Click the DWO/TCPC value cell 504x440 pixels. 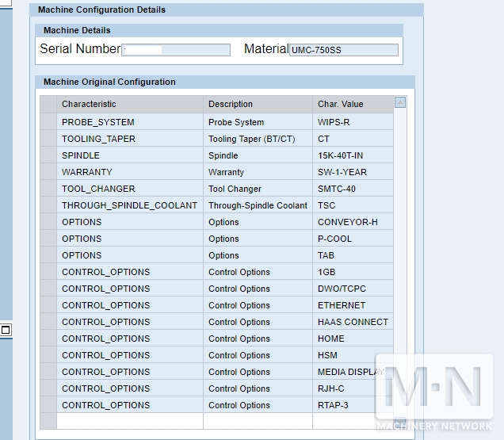click(x=353, y=289)
